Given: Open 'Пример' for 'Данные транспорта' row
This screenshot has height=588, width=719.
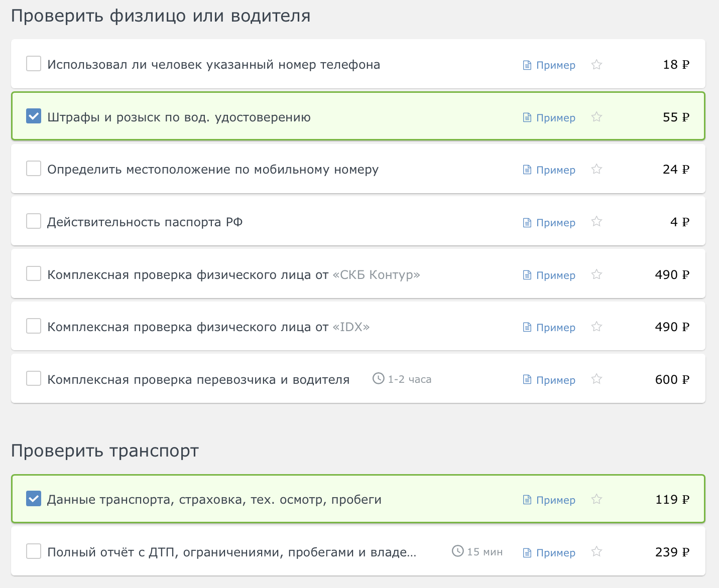Looking at the screenshot, I should pos(549,500).
